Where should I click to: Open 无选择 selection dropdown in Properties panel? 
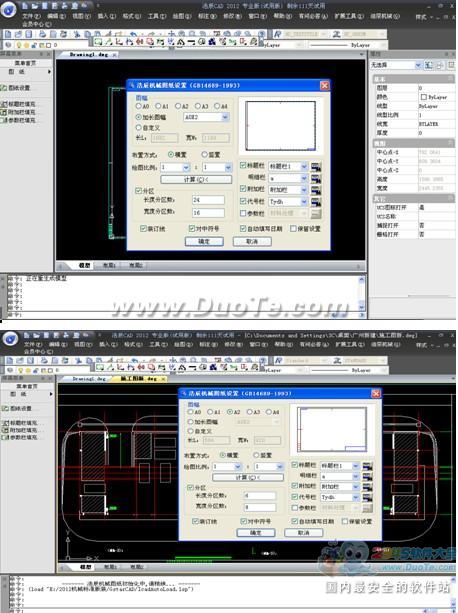coord(395,65)
